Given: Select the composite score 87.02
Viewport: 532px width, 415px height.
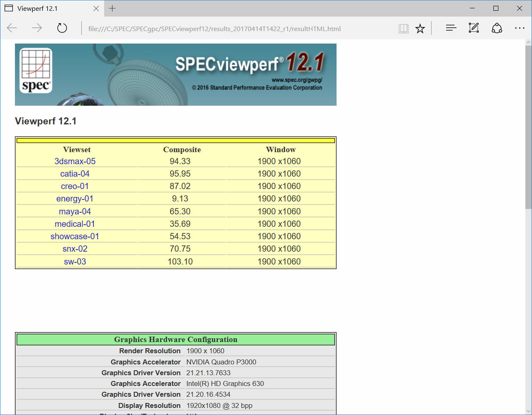Looking at the screenshot, I should tap(180, 186).
